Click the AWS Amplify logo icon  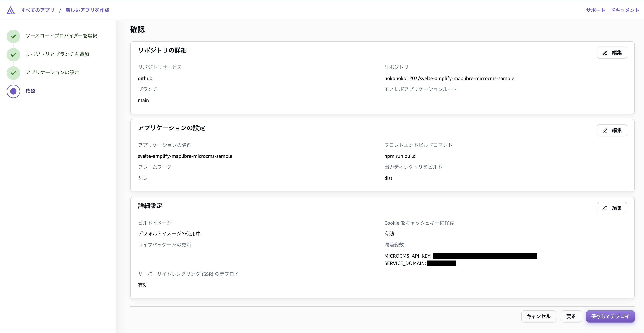(10, 10)
